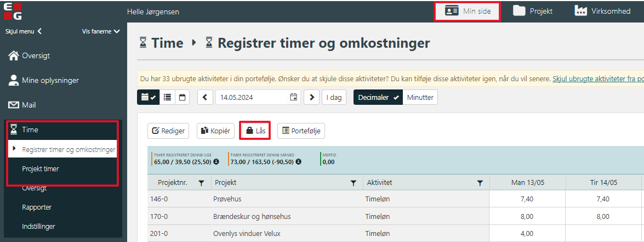Open the Min side tab

pyautogui.click(x=467, y=11)
